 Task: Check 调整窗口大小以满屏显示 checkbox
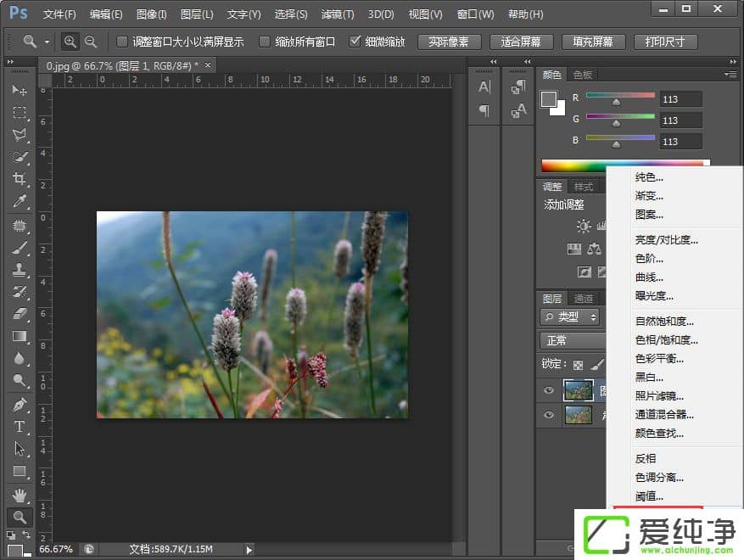point(121,42)
